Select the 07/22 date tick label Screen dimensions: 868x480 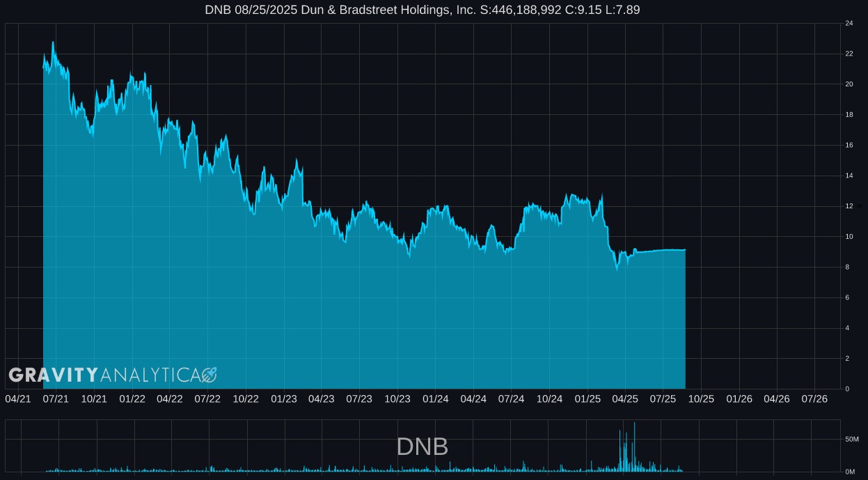(x=207, y=398)
